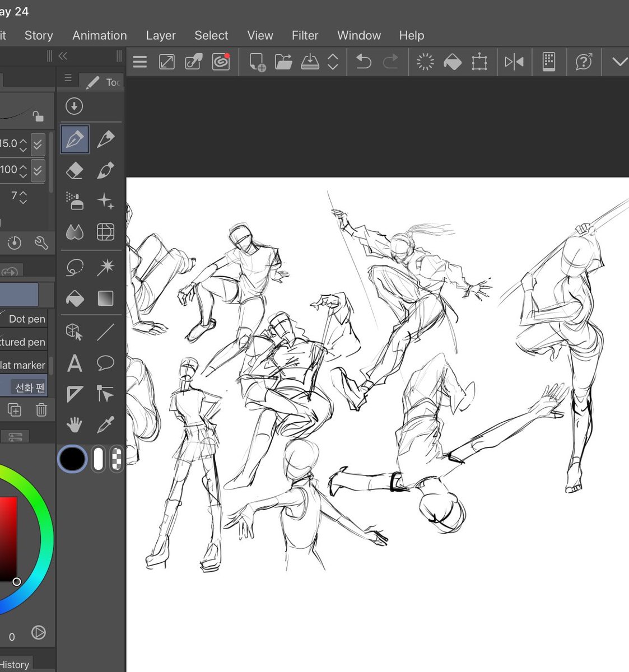The height and width of the screenshot is (672, 629).
Task: Toggle the brush size lock icon
Action: 38,116
